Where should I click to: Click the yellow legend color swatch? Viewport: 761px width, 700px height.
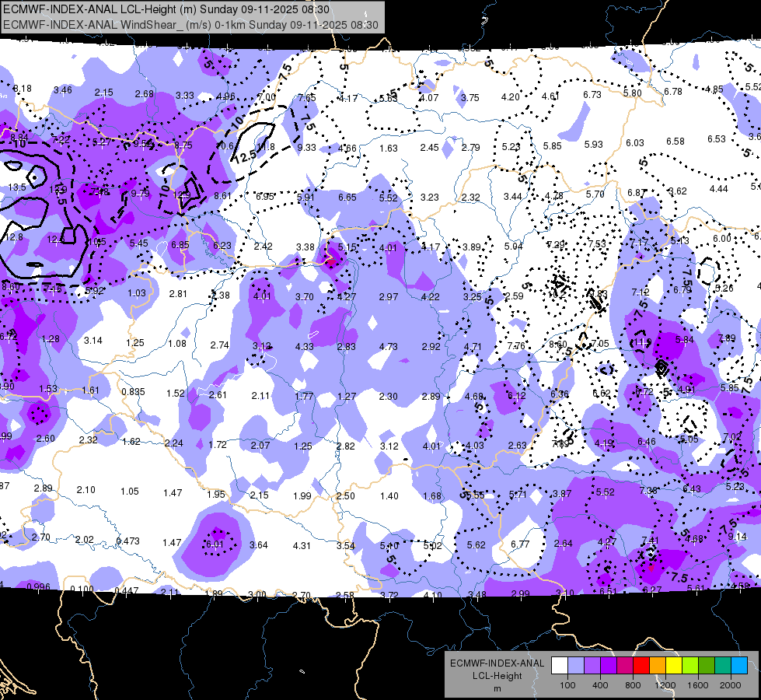pyautogui.click(x=674, y=666)
